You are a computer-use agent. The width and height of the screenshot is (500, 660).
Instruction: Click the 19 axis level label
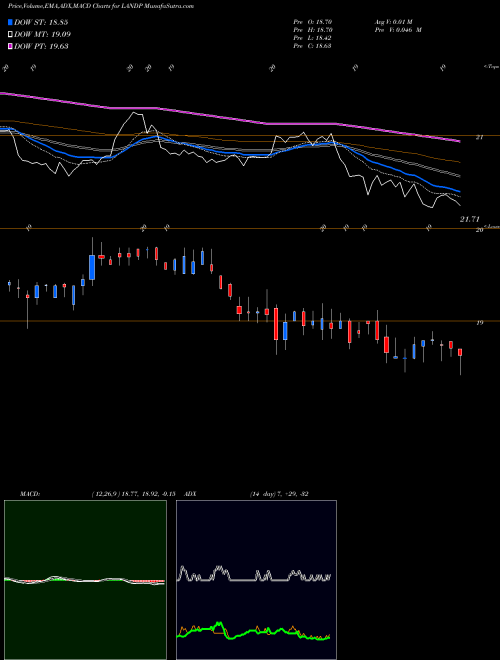(479, 323)
